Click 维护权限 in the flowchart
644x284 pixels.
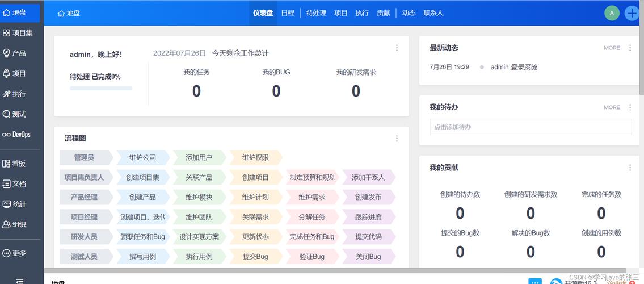tap(255, 157)
